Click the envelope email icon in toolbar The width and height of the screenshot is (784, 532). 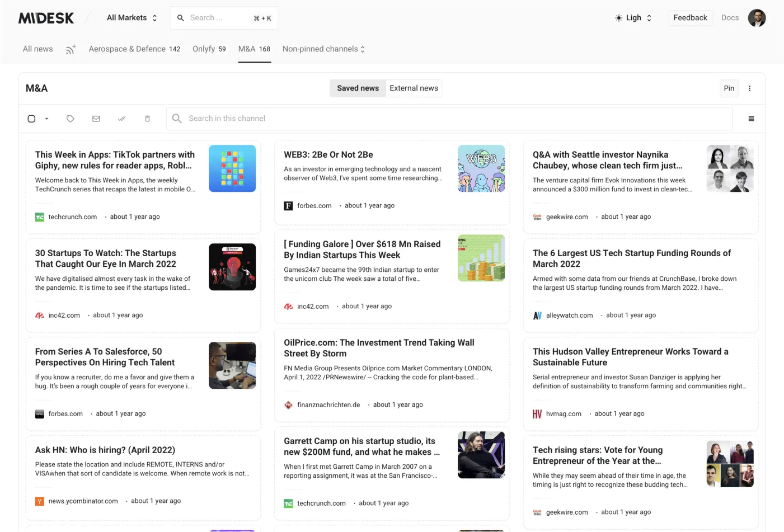[96, 119]
